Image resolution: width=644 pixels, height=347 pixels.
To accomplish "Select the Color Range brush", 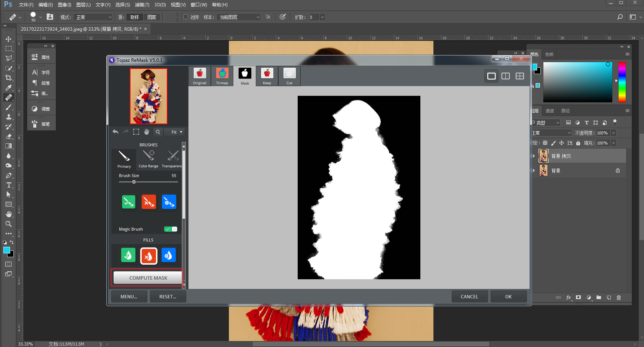I will 148,159.
